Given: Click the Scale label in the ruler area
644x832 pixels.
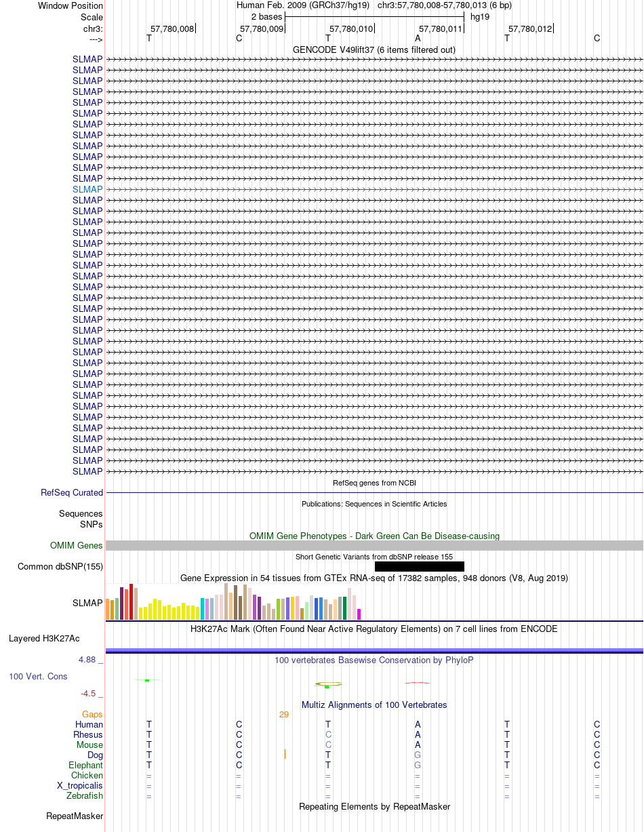Looking at the screenshot, I should pyautogui.click(x=92, y=17).
